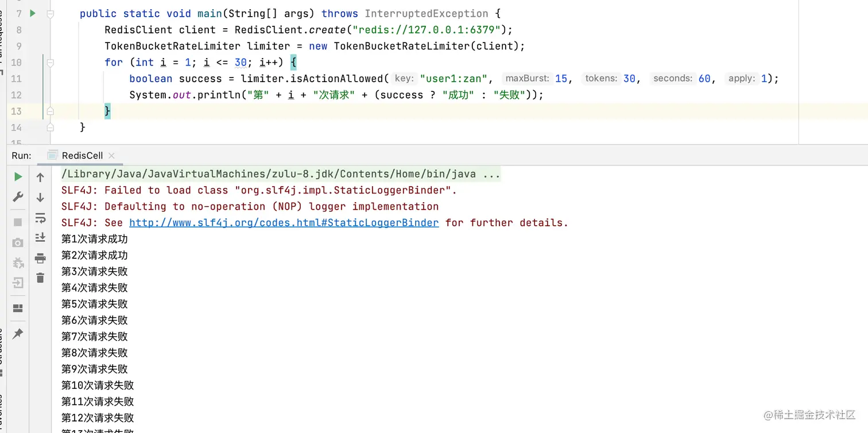Click console line 第7次请求失败
868x433 pixels.
pyautogui.click(x=95, y=337)
